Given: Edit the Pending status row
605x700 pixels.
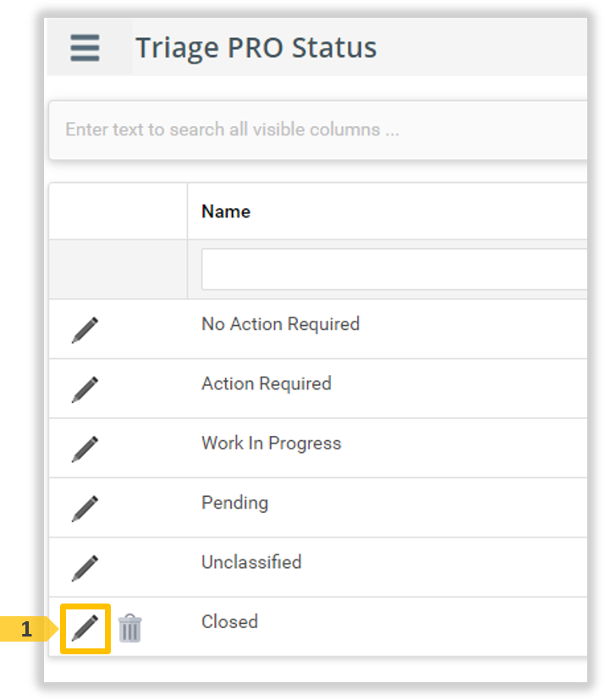Looking at the screenshot, I should pyautogui.click(x=85, y=508).
